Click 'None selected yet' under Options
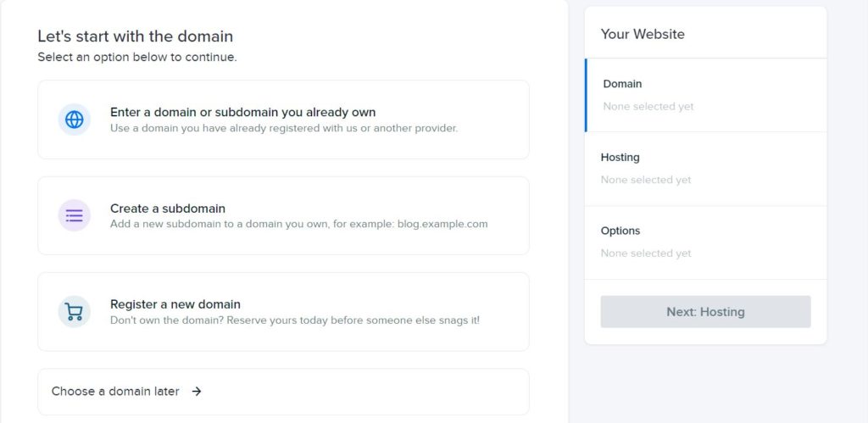This screenshot has height=423, width=868. (646, 253)
